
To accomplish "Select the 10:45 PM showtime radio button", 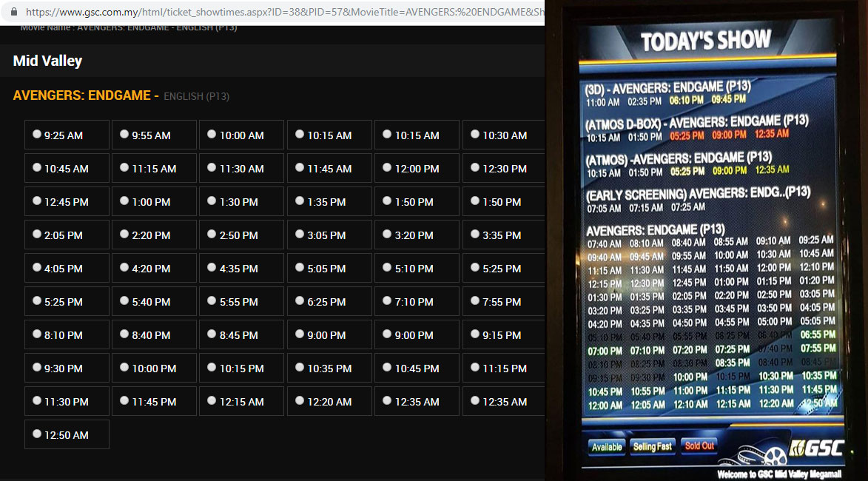I will pos(387,367).
